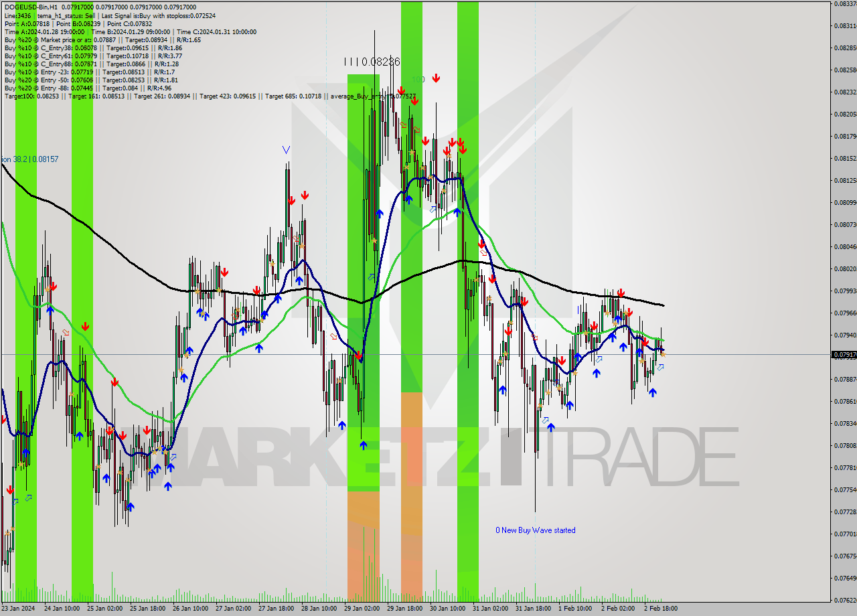Click the '2 Feb 02:00' time label
Image resolution: width=857 pixels, height=616 pixels.
[618, 609]
